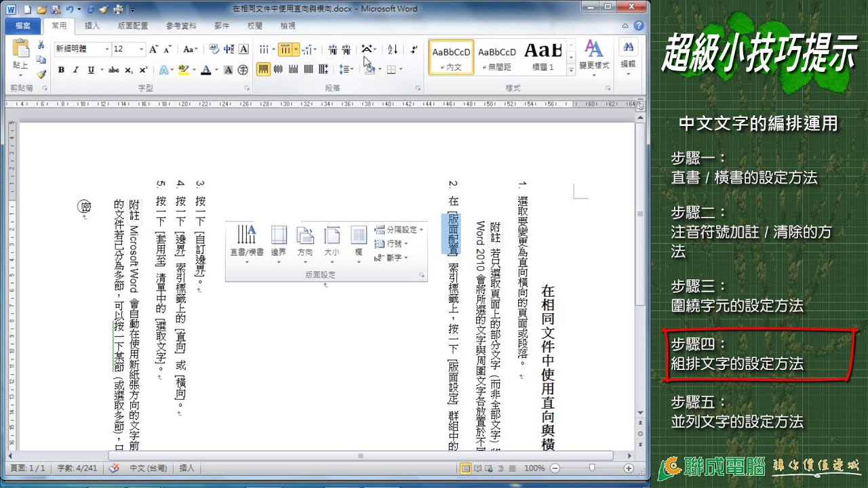Viewport: 868px width, 488px height.
Task: Click the Character Shading icon
Action: point(229,69)
